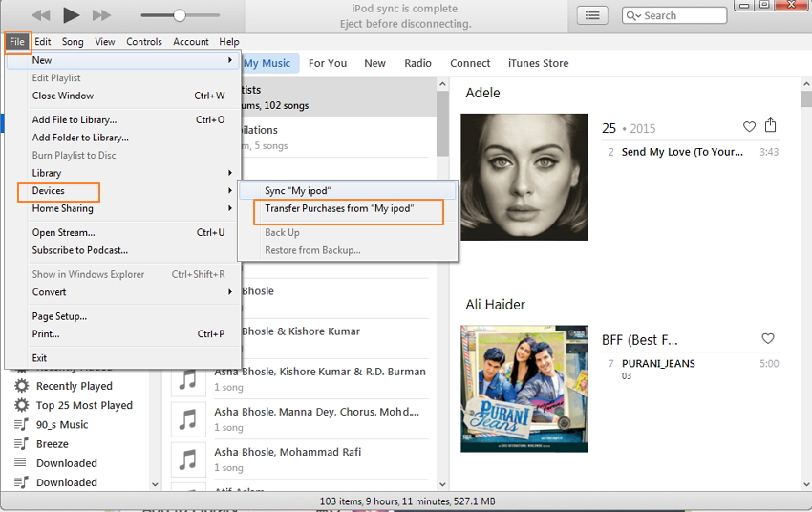Choose Transfer Purchases from "My ipod"
The width and height of the screenshot is (812, 512).
[x=339, y=208]
